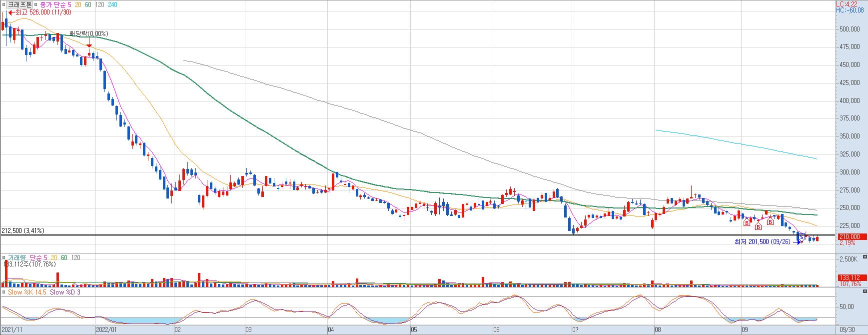Image resolution: width=868 pixels, height=335 pixels.
Task: Click the middle B buy signal marker
Action: [758, 227]
